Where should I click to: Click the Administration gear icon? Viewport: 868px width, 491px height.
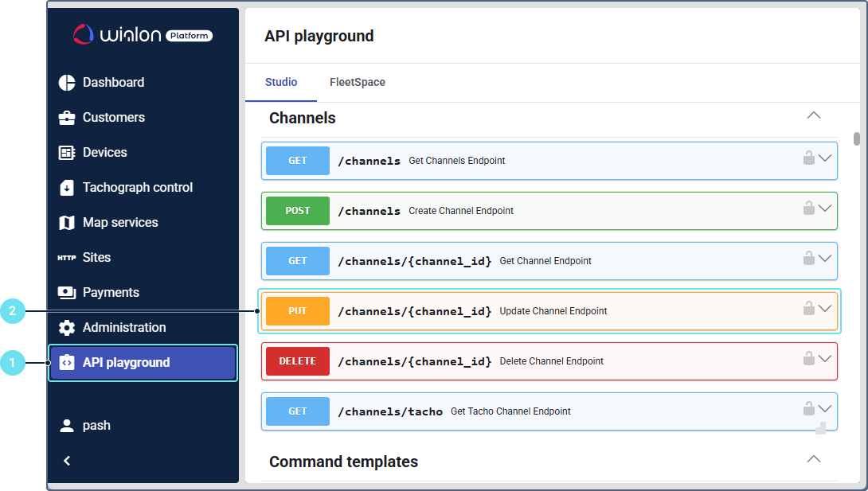[x=67, y=328]
